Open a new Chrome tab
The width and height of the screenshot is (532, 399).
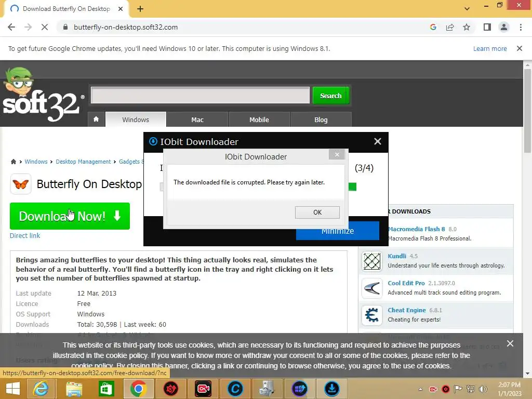[x=140, y=9]
